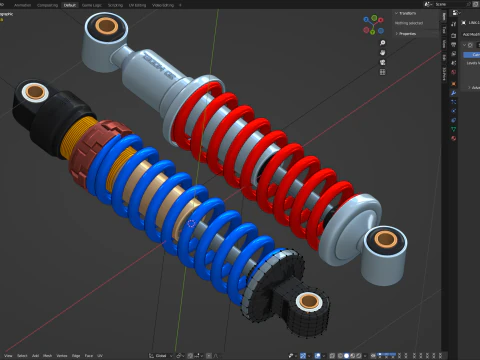Open the Compositing workspace tab

click(x=47, y=5)
